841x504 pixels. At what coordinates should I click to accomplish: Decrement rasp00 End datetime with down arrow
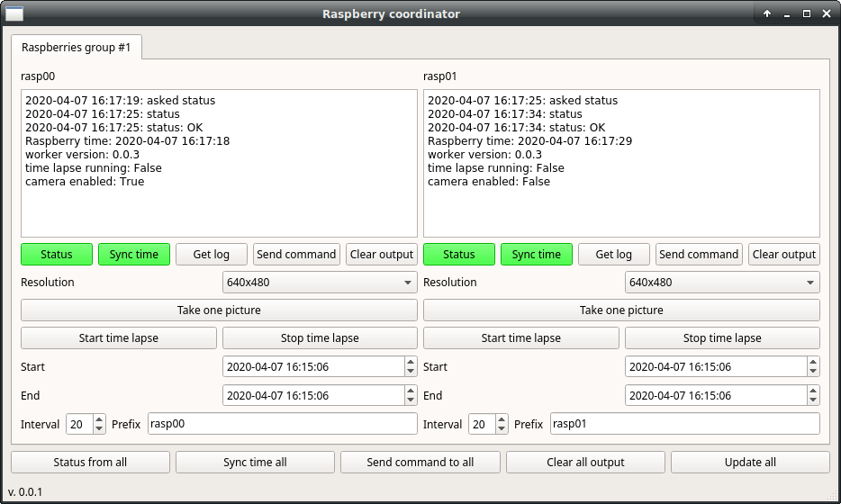pyautogui.click(x=411, y=400)
